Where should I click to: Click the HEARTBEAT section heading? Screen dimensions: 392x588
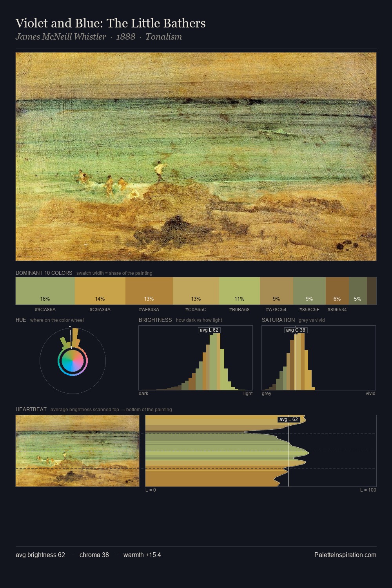click(x=31, y=409)
